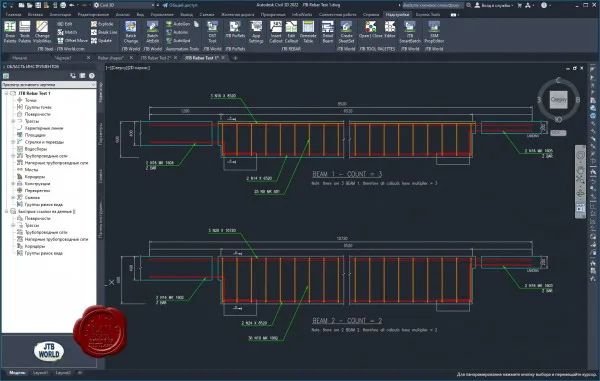
Task: Click the Break Line command
Action: [x=104, y=32]
